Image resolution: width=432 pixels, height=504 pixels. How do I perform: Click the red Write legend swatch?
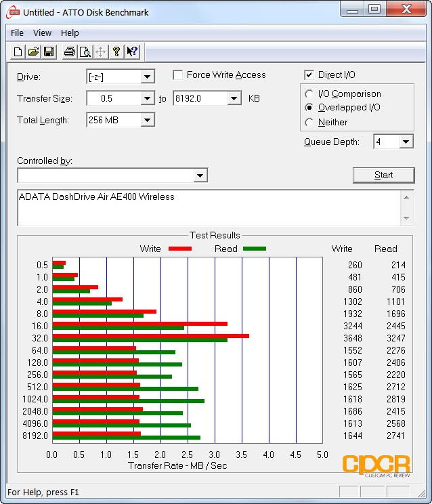[x=180, y=249]
